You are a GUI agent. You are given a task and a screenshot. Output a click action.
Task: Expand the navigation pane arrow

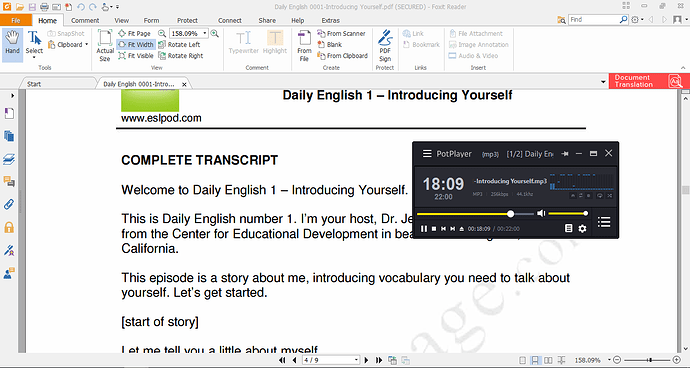tap(12, 96)
